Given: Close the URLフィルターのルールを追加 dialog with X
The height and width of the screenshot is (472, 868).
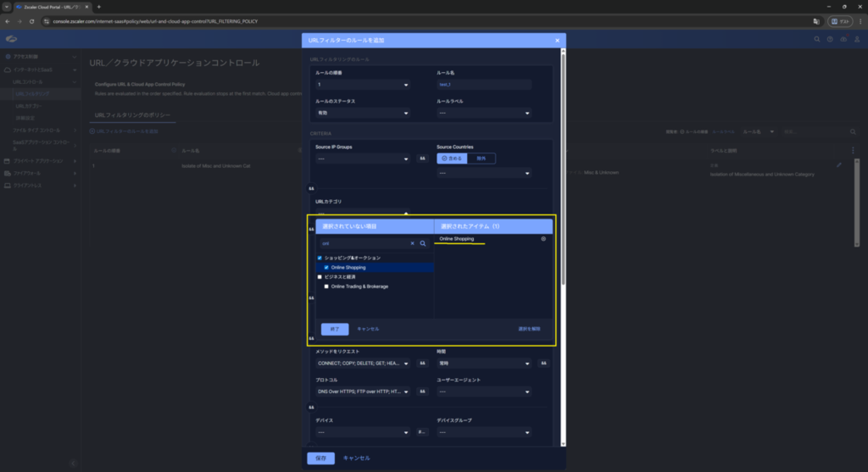Looking at the screenshot, I should pos(557,41).
